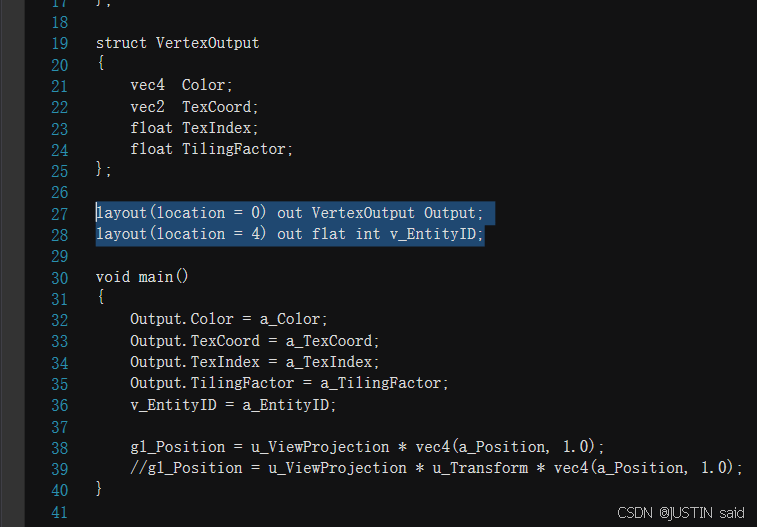This screenshot has height=527, width=757.
Task: Click the 'vec2 TexCoord;' member line
Action: (x=194, y=107)
